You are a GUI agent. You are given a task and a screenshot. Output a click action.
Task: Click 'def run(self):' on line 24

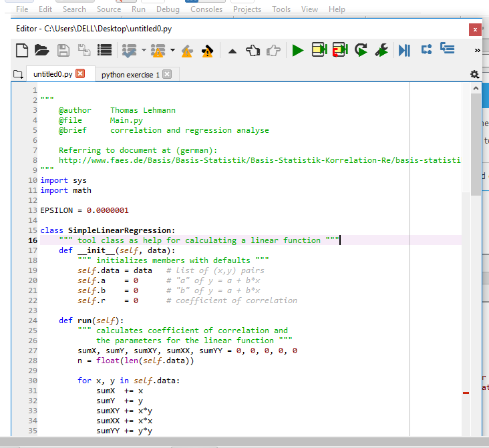91,320
